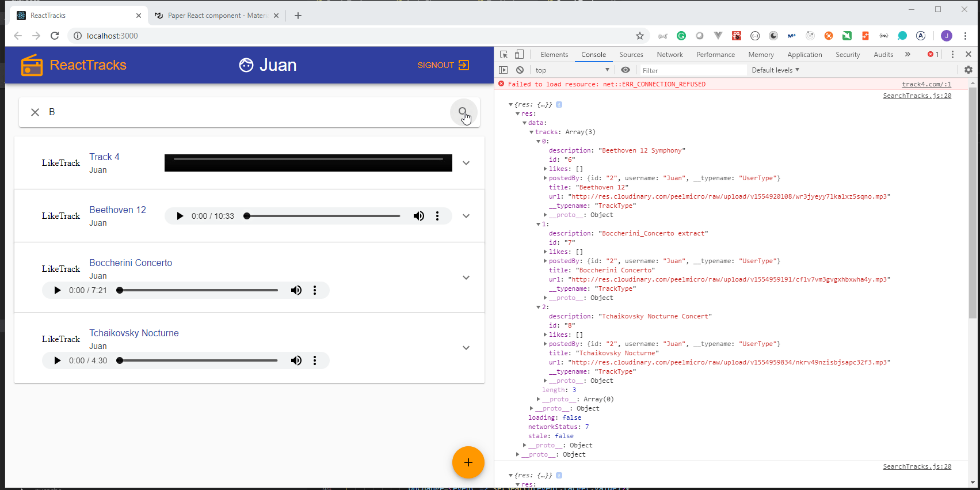Viewport: 980px width, 490px height.
Task: Switch to the Elements DevTools tab
Action: pyautogui.click(x=554, y=55)
